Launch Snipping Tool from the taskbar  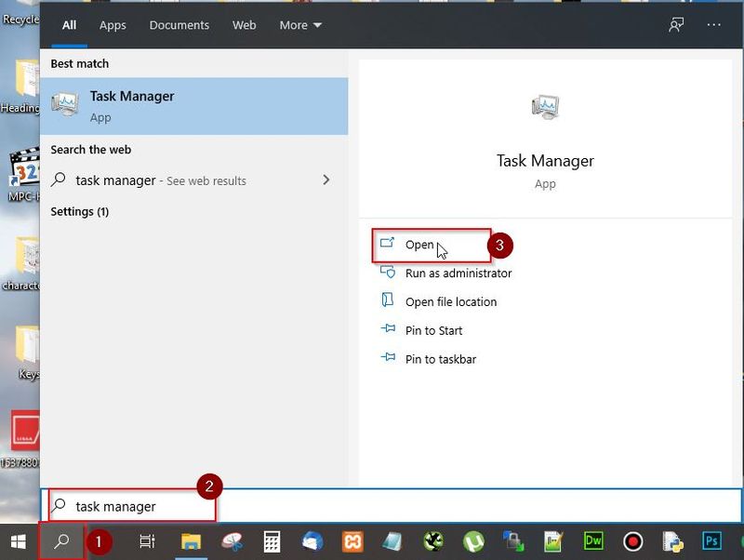pyautogui.click(x=232, y=541)
